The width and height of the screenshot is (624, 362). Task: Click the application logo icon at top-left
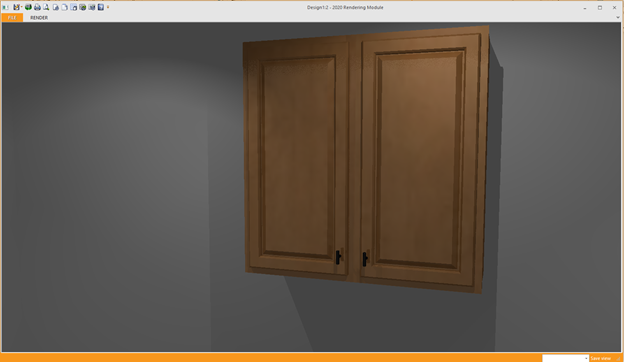(6, 7)
